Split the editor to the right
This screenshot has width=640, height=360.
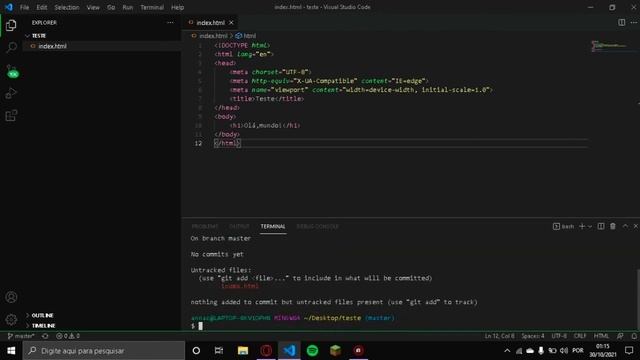click(x=621, y=22)
